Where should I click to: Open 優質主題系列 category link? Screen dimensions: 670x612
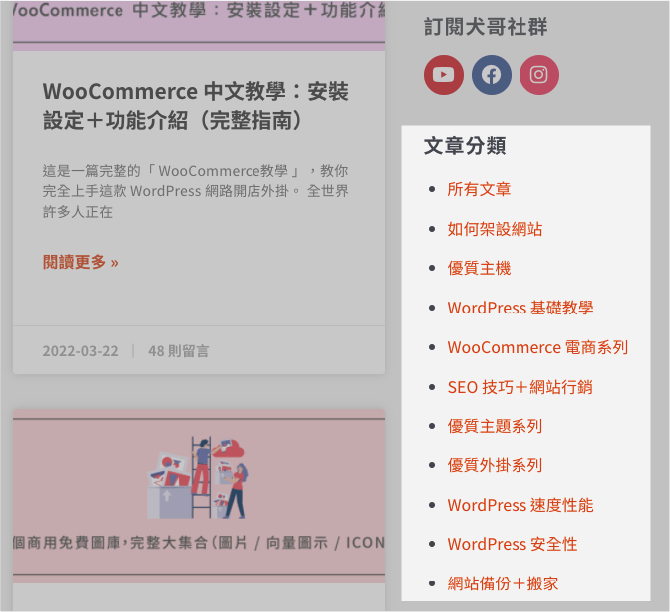[x=495, y=426]
